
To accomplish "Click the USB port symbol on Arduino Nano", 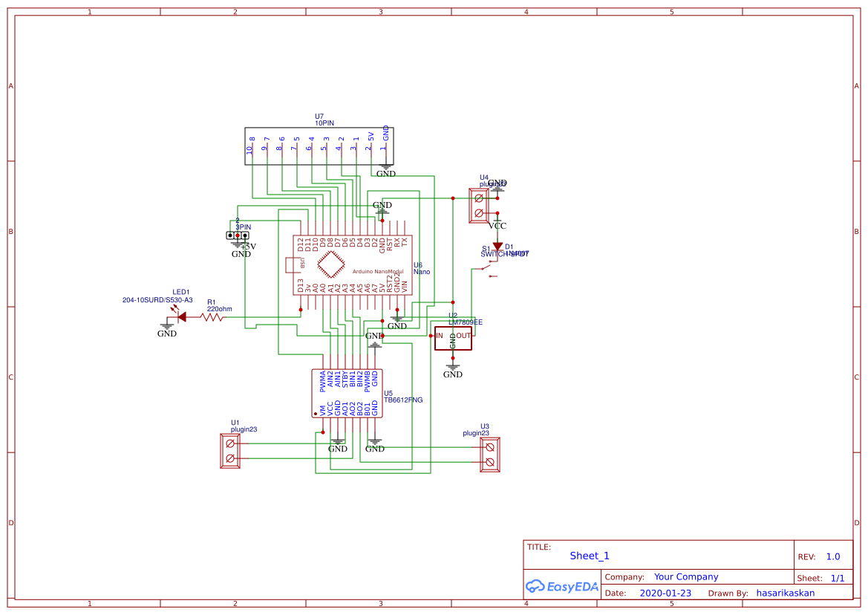I will pyautogui.click(x=290, y=264).
